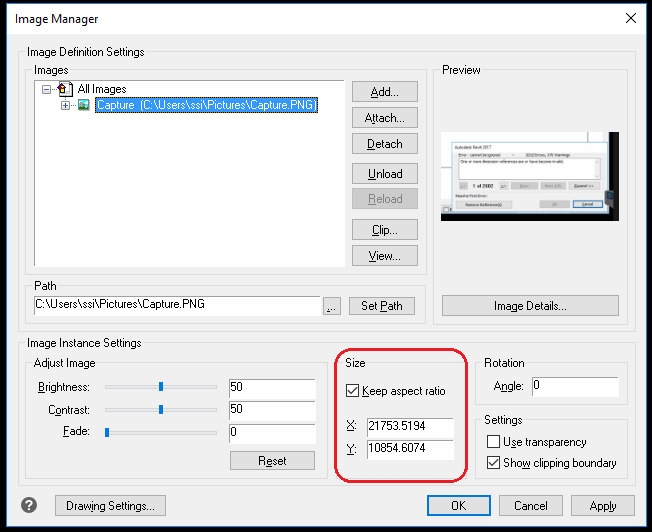Click the Fade slider handle

107,432
